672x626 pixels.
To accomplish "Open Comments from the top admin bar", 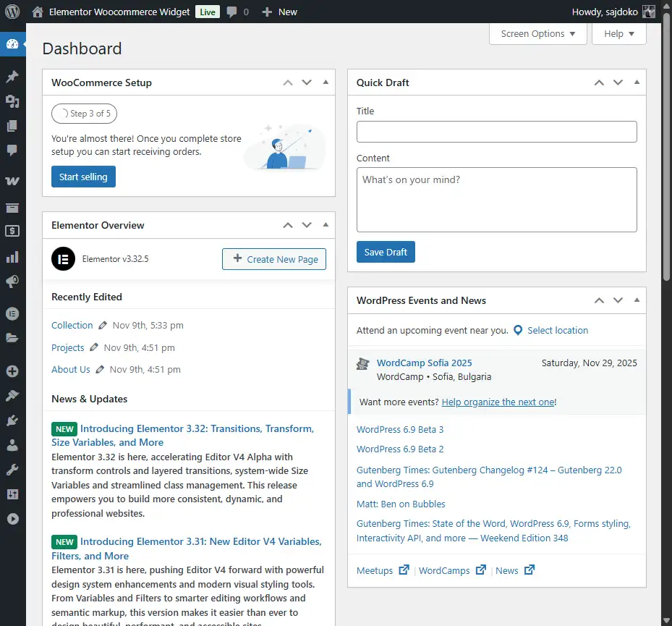I will click(237, 12).
